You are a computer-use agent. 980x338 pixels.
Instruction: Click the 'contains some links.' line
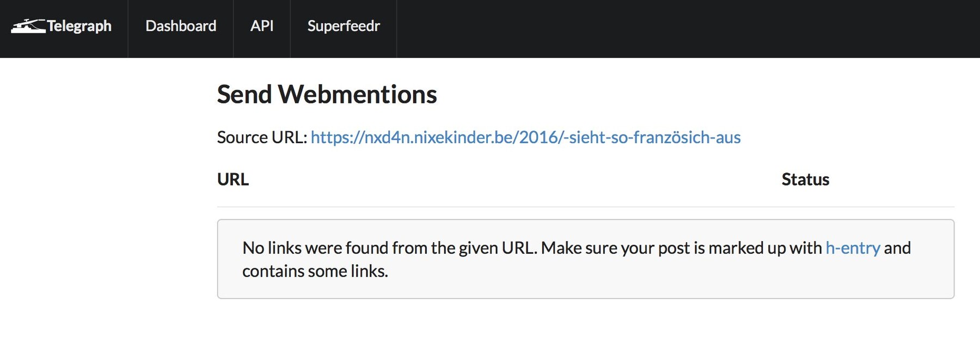point(315,271)
